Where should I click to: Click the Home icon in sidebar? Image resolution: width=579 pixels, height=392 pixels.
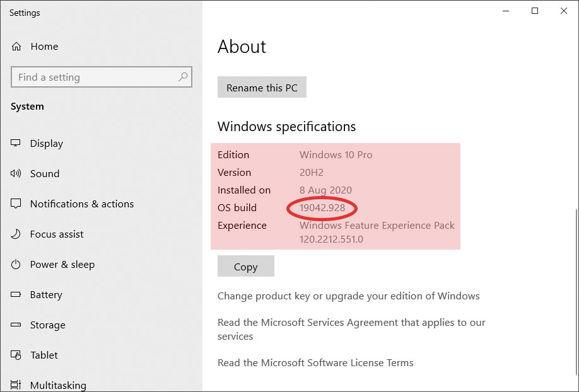(x=16, y=47)
